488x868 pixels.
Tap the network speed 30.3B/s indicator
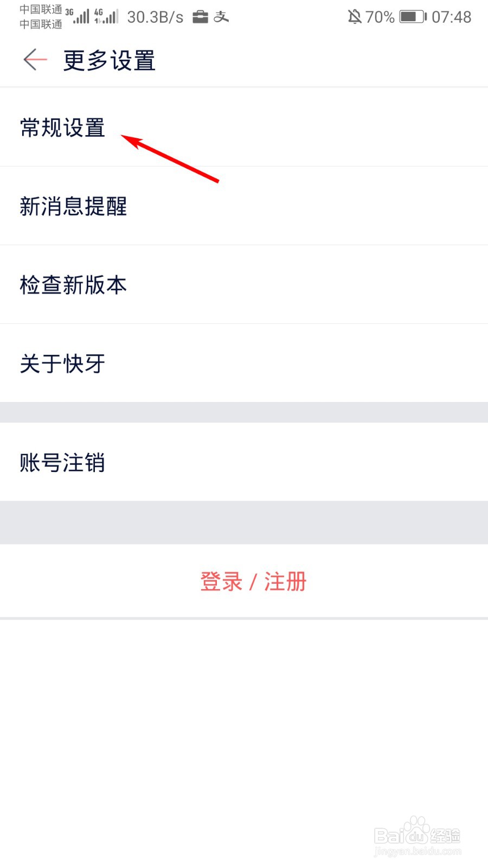(x=155, y=16)
